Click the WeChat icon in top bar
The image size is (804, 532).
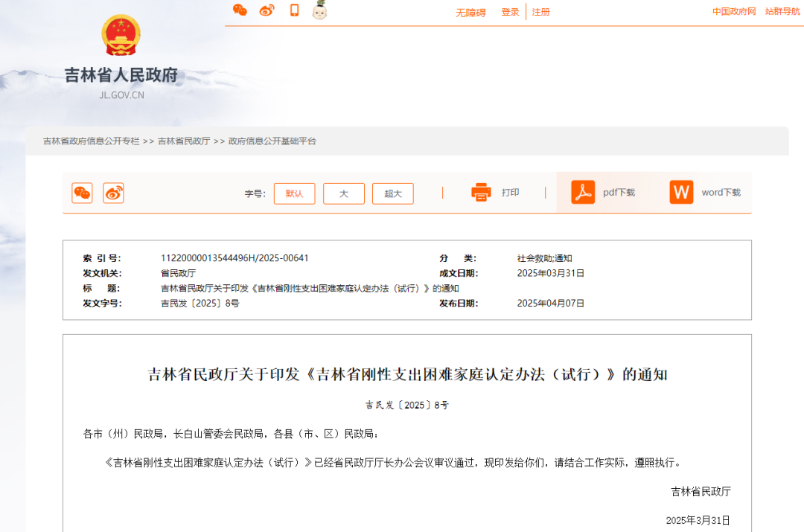(240, 10)
